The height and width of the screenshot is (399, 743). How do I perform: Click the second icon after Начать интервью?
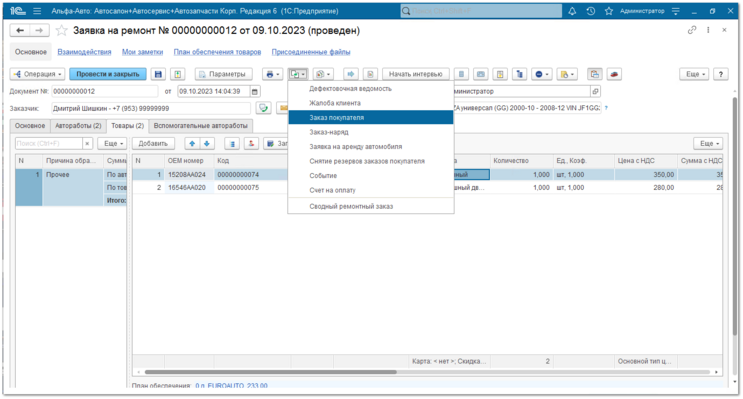click(x=480, y=74)
